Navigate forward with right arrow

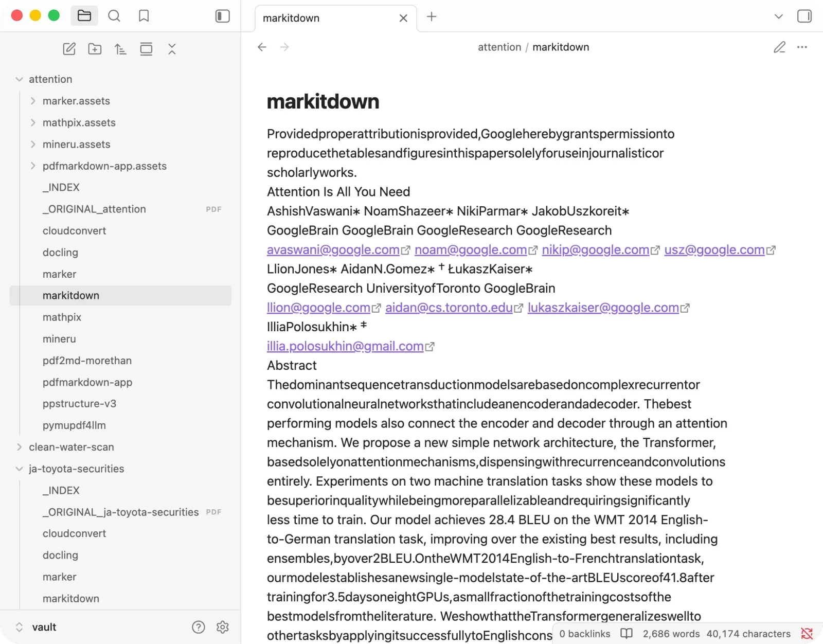coord(284,47)
